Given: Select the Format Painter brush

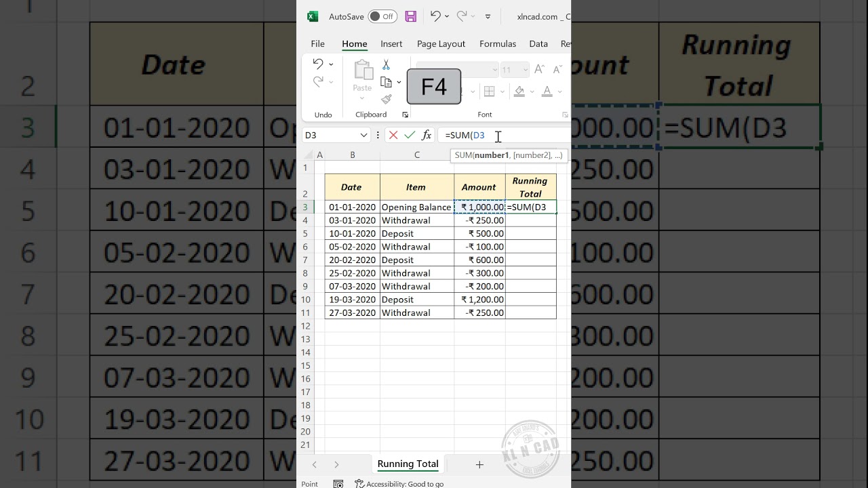Looking at the screenshot, I should tap(386, 100).
